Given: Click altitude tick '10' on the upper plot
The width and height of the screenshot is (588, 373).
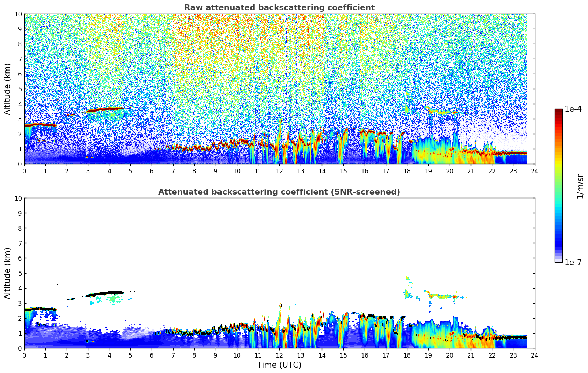Looking at the screenshot, I should point(18,14).
